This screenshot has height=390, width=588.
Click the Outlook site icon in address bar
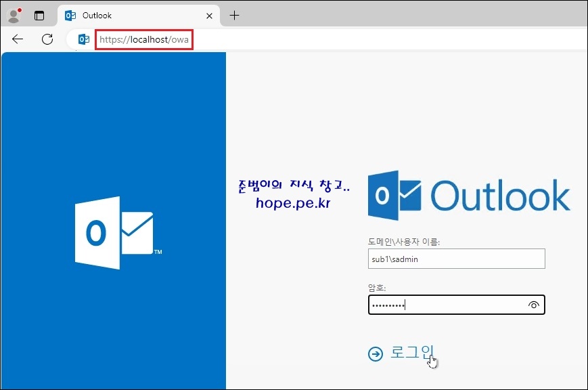84,39
